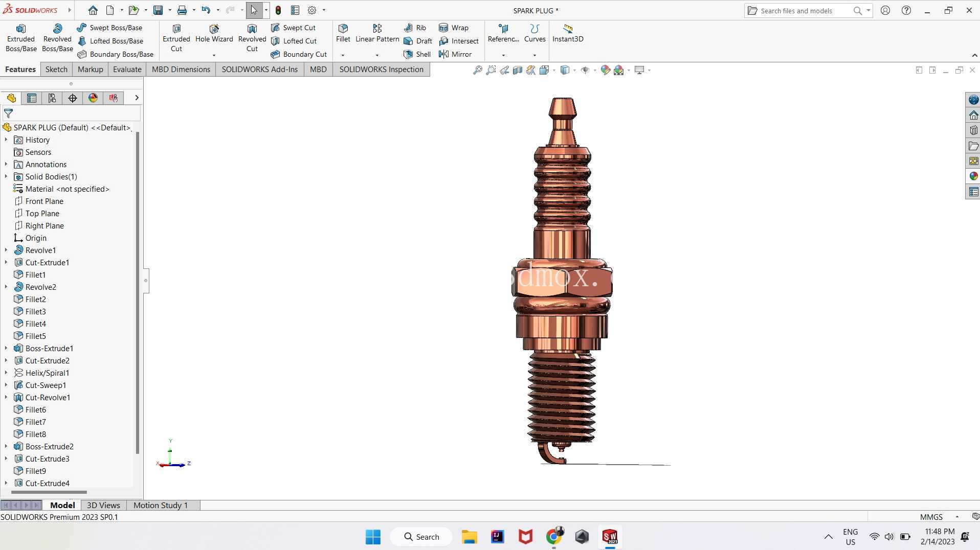Toggle the rebuild traffic light icon
980x550 pixels.
click(x=278, y=10)
